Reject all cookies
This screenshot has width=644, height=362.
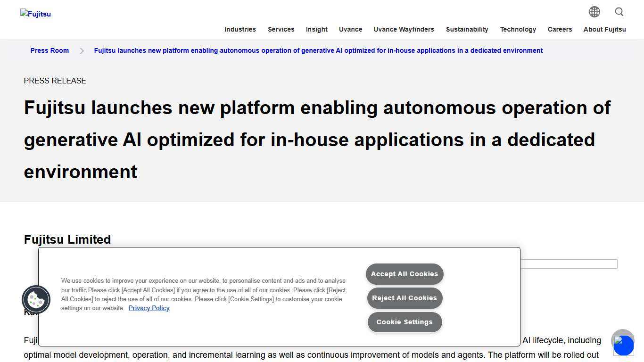pyautogui.click(x=404, y=298)
